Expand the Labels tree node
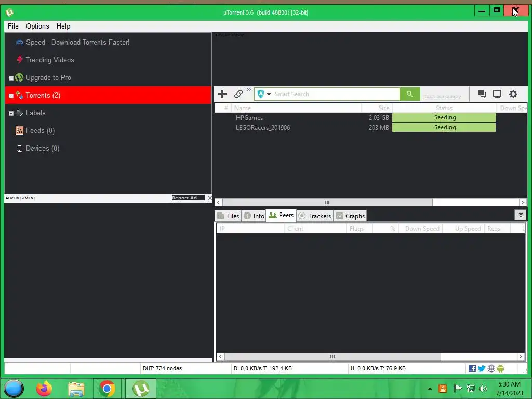The image size is (532, 399). pyautogui.click(x=11, y=113)
